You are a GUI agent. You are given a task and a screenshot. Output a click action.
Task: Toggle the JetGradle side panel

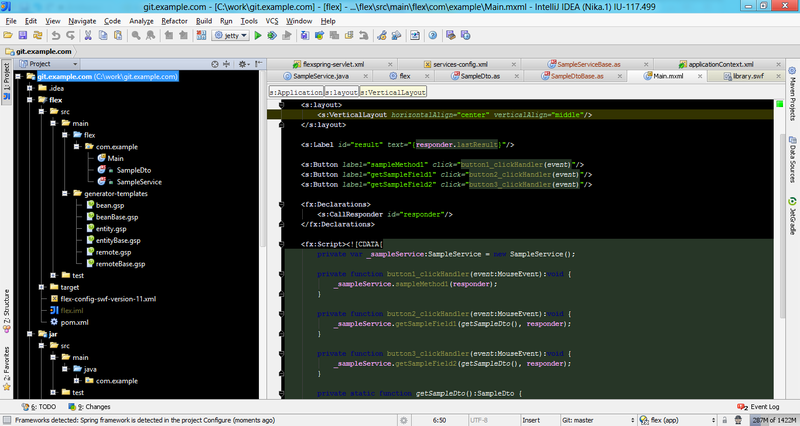tap(792, 216)
